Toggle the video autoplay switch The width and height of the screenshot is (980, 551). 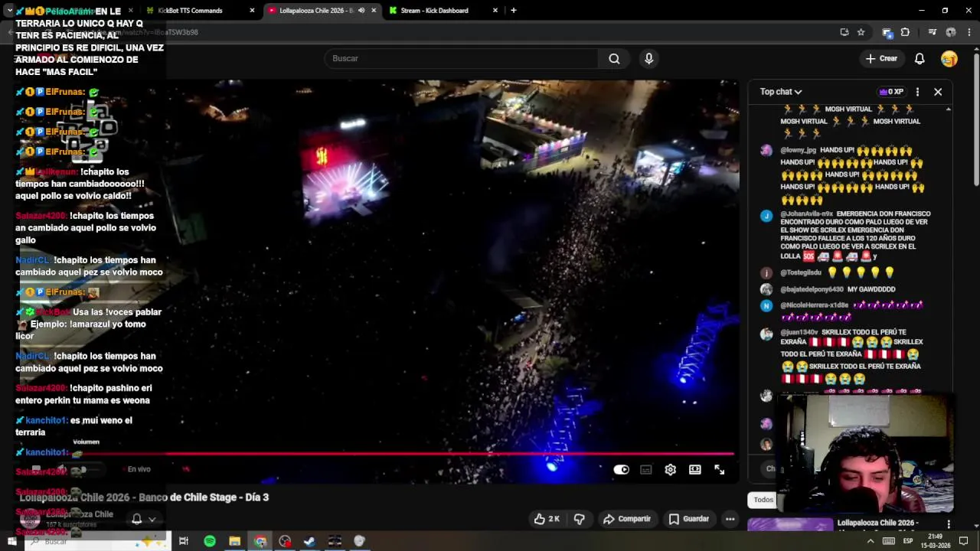click(x=621, y=470)
